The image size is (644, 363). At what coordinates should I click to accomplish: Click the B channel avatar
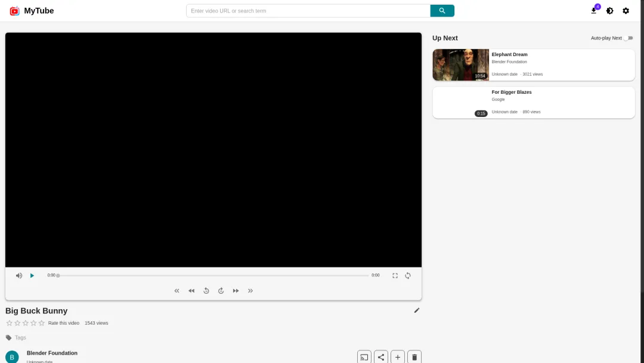pyautogui.click(x=12, y=357)
